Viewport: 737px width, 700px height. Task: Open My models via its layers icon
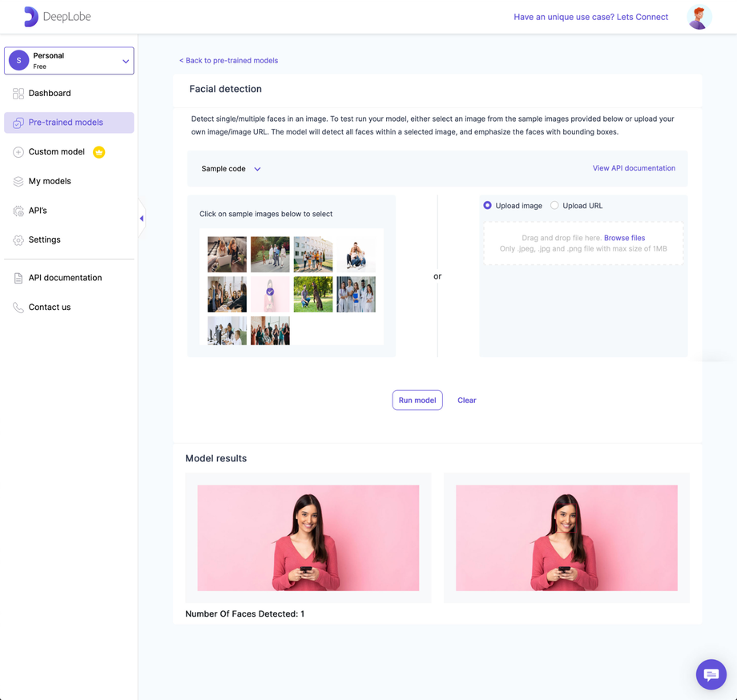coord(18,181)
